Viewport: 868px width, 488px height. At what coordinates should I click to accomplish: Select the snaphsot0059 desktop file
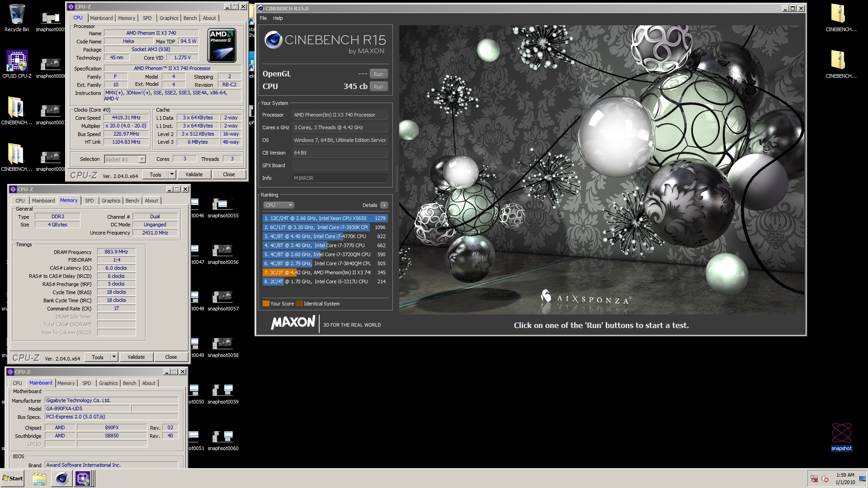pos(223,394)
